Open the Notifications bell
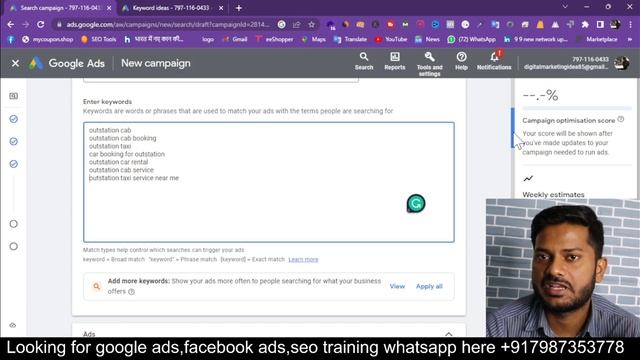 (x=494, y=61)
